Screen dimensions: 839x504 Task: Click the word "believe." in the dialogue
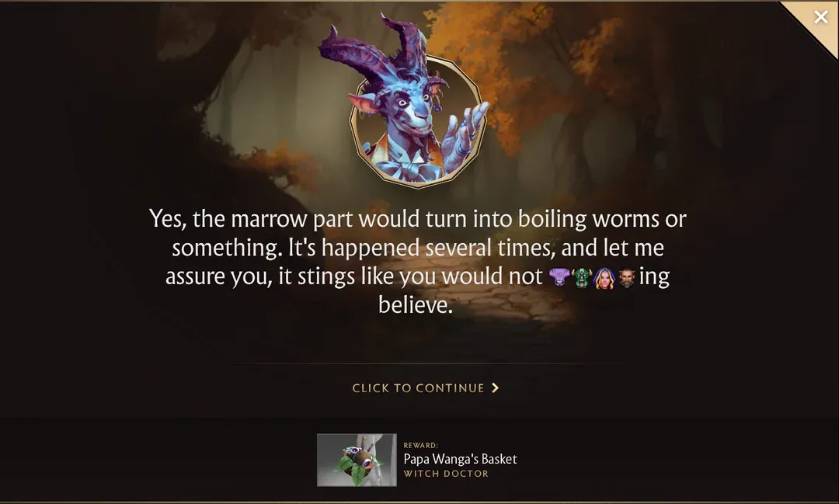click(x=416, y=305)
